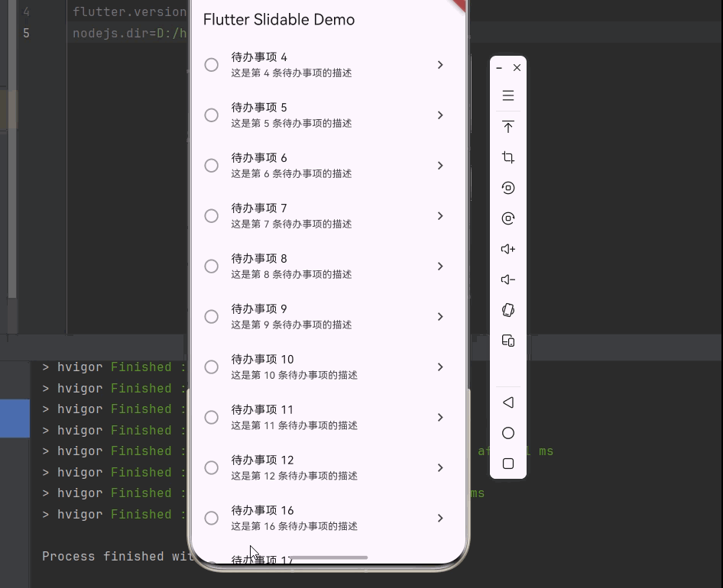The width and height of the screenshot is (723, 588).
Task: Select the title 待办事项 7
Action: [x=259, y=208]
